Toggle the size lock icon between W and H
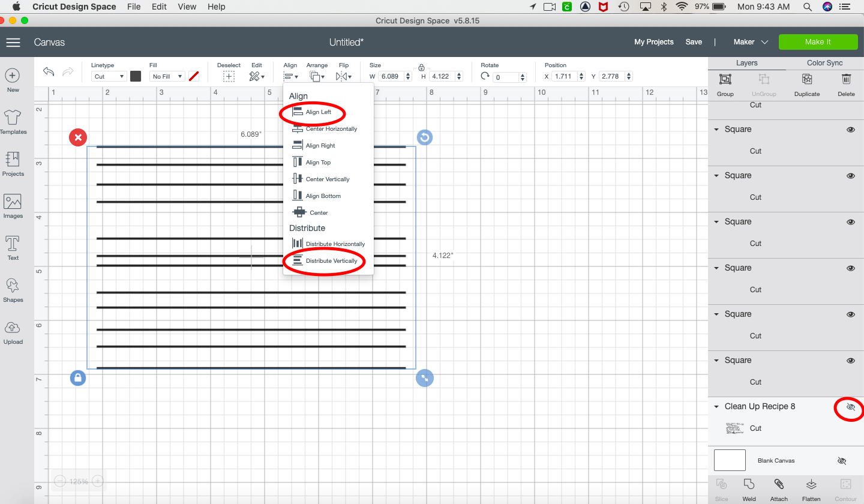The image size is (864, 504). point(421,67)
